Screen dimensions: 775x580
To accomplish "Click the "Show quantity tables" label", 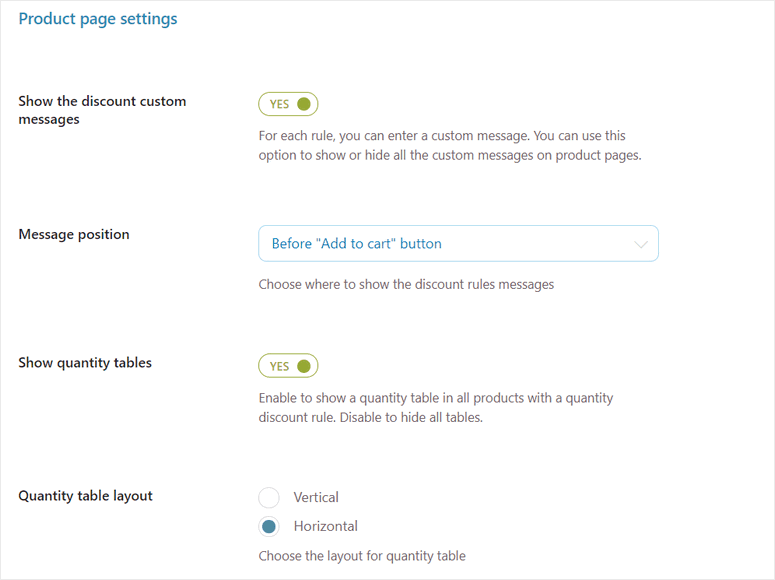I will (x=85, y=363).
